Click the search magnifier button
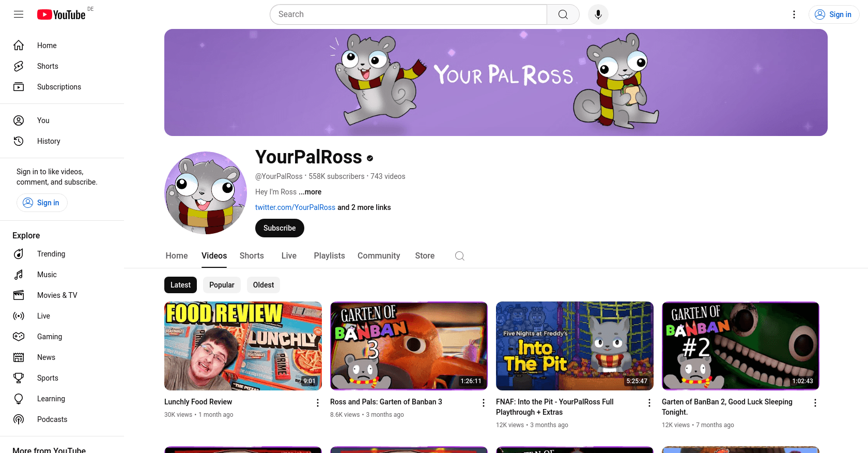This screenshot has width=868, height=453. coord(563,14)
